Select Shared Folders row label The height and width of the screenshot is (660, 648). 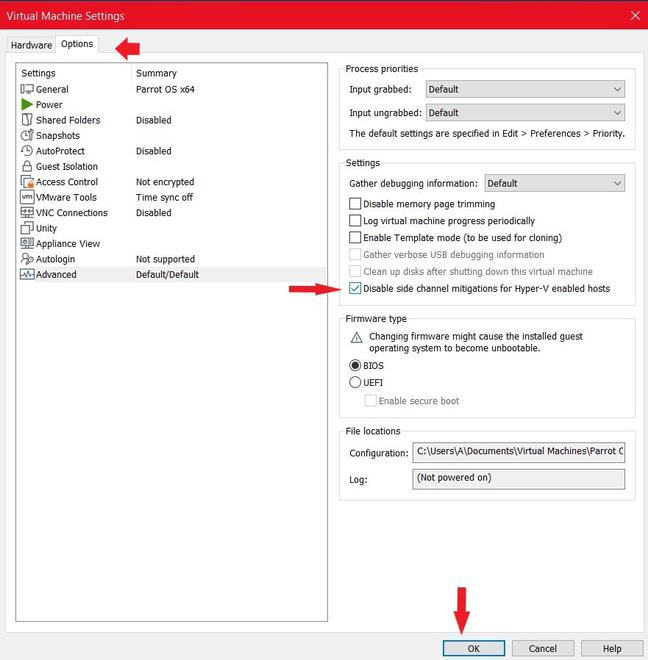[x=68, y=120]
